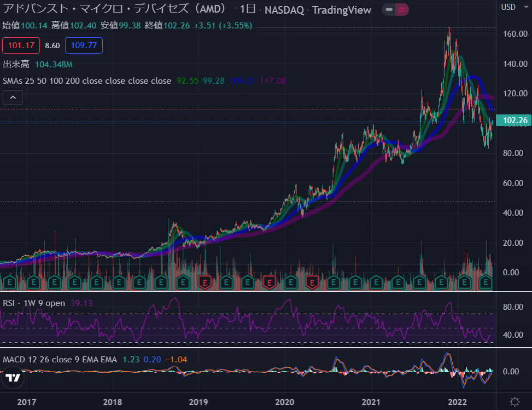
Task: Click the 2021 label on the time axis
Action: click(371, 402)
